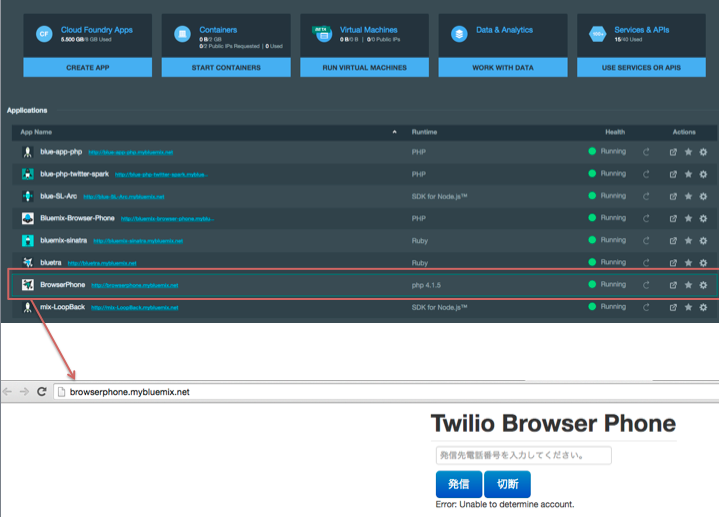Viewport: 719px width, 517px height.
Task: Click the 発信 call button
Action: point(459,484)
